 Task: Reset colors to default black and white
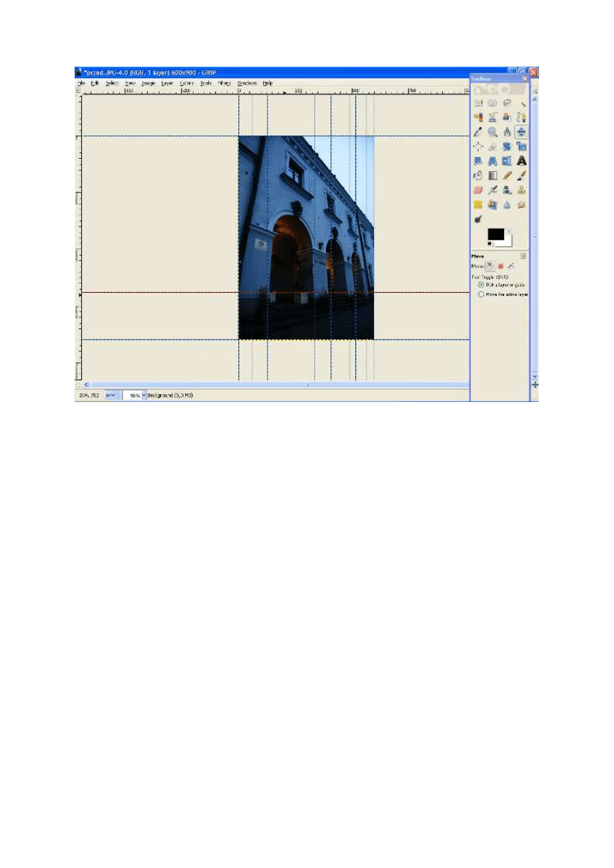click(490, 245)
